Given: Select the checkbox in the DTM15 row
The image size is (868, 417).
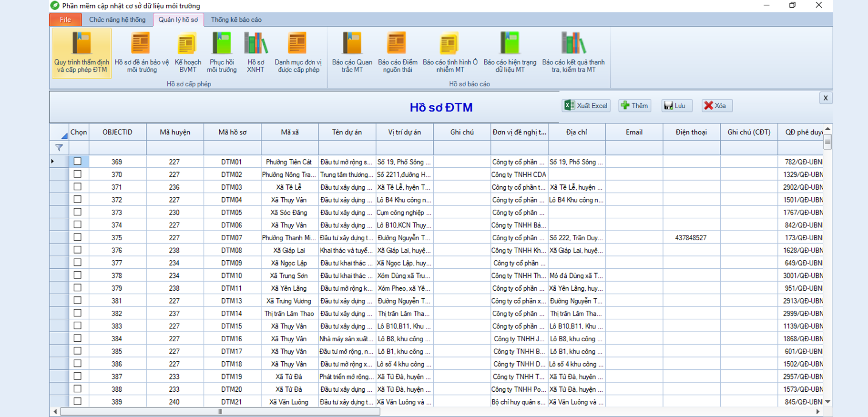Looking at the screenshot, I should (x=78, y=326).
